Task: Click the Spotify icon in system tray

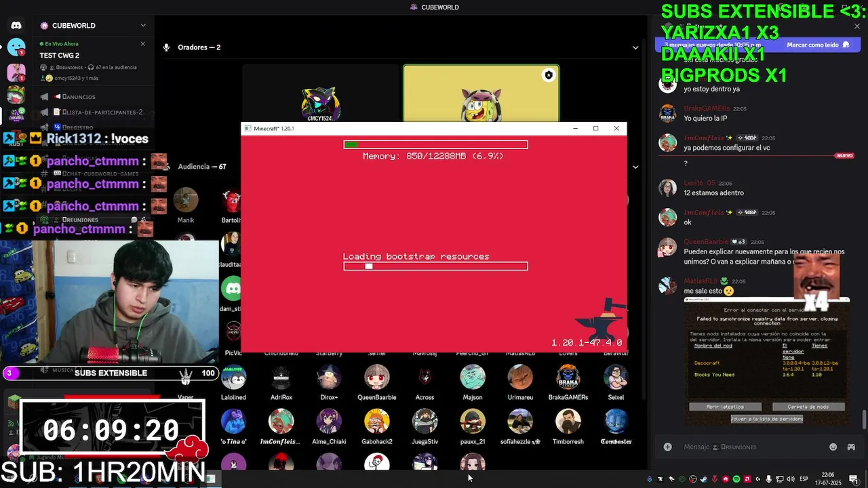Action: [736, 479]
